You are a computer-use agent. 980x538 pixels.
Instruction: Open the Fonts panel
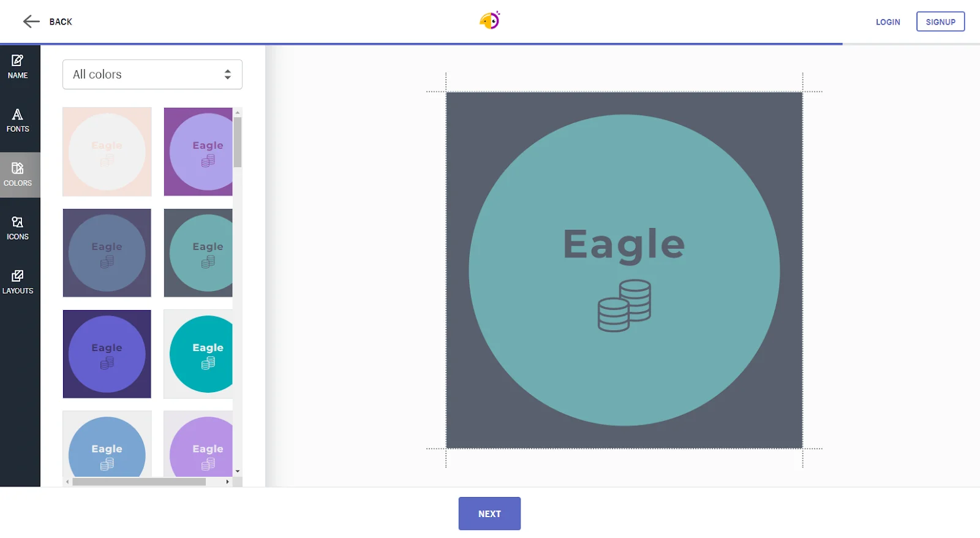point(18,121)
